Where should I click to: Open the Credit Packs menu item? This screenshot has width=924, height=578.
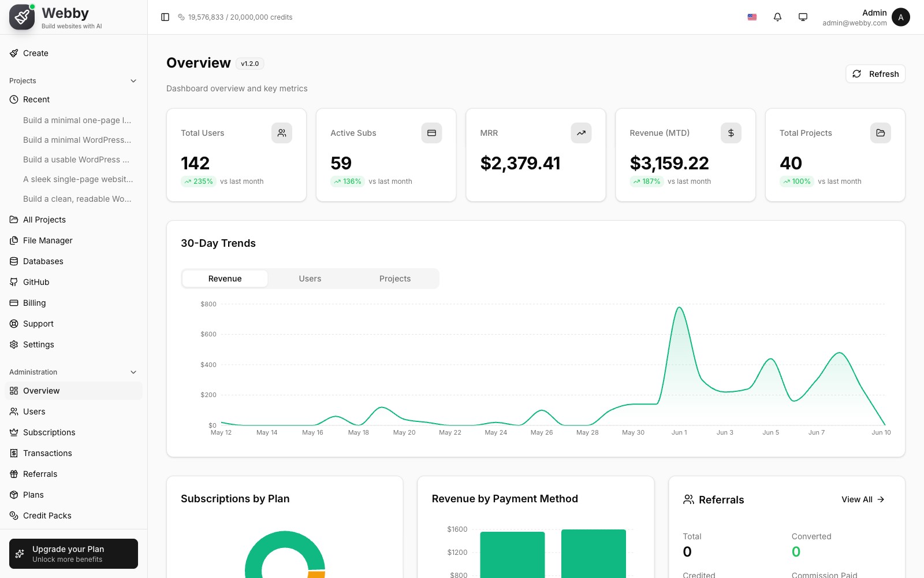pos(73,516)
